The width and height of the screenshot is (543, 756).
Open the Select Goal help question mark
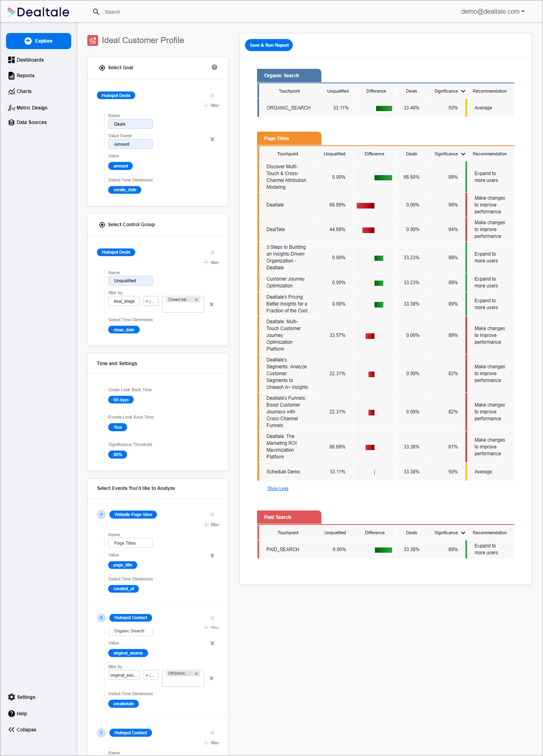[x=214, y=67]
